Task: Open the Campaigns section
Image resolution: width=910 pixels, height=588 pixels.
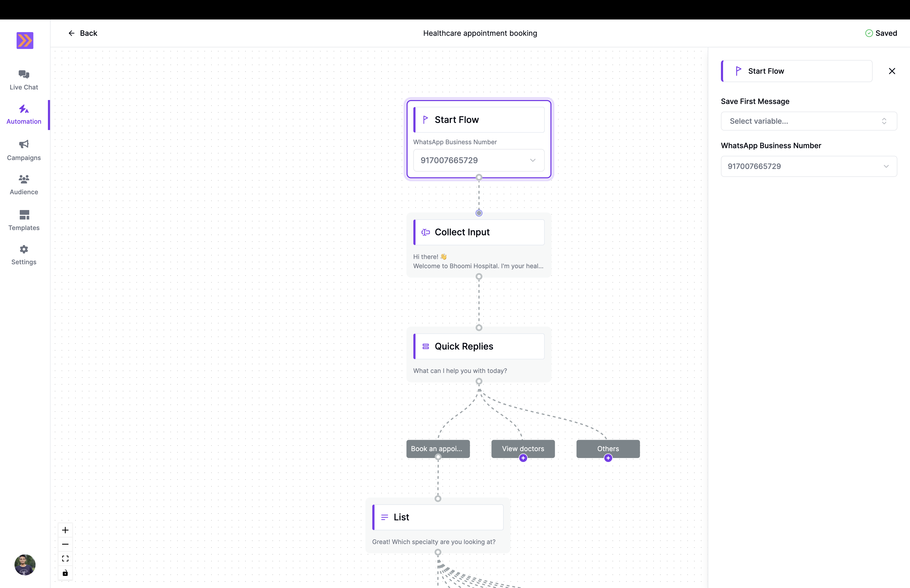Action: [x=23, y=150]
